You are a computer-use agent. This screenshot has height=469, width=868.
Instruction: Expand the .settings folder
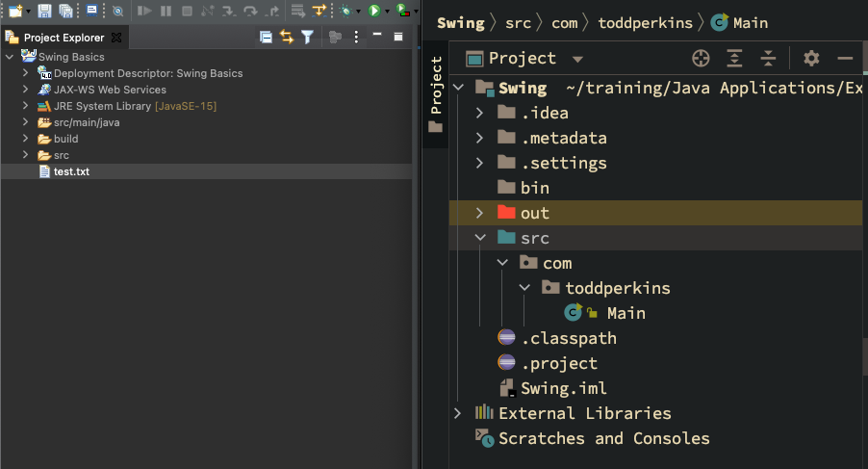480,163
